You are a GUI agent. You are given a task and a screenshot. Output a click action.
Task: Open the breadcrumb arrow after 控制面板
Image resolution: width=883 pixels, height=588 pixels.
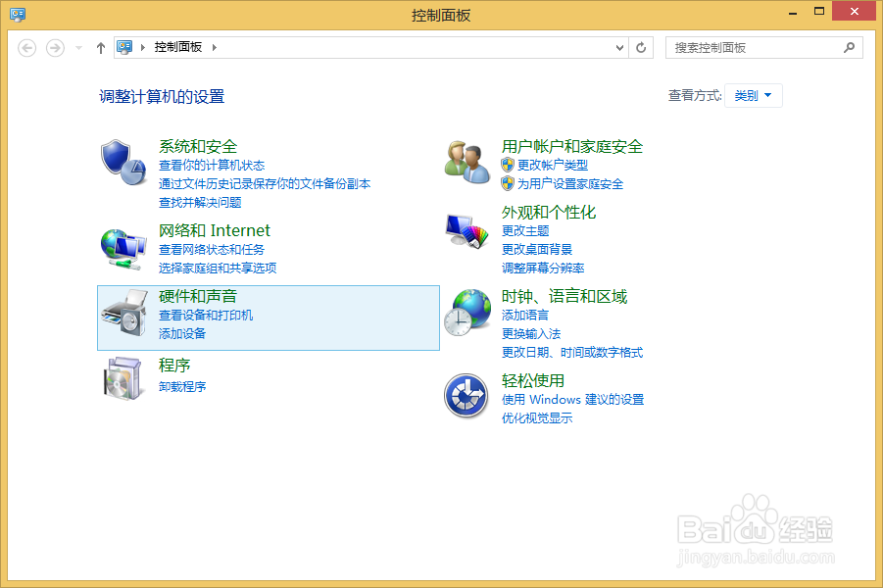215,47
